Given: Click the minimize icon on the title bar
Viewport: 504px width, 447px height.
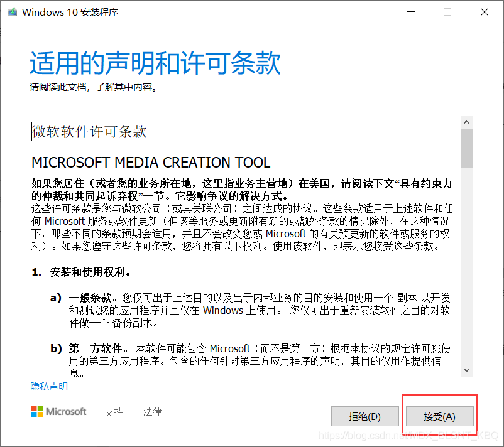Looking at the screenshot, I should point(410,11).
